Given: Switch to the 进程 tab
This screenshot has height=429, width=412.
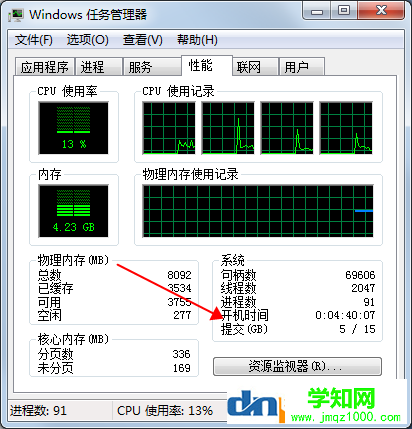Looking at the screenshot, I should pos(98,67).
